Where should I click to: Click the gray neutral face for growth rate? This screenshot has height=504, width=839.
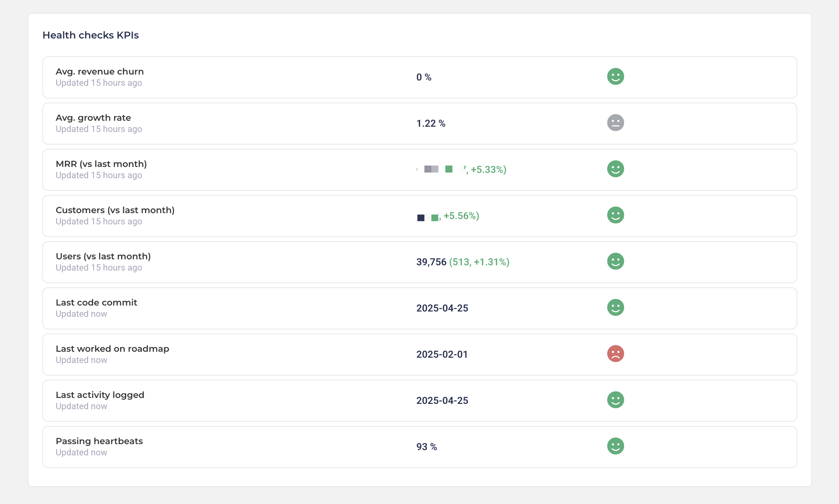(x=615, y=123)
